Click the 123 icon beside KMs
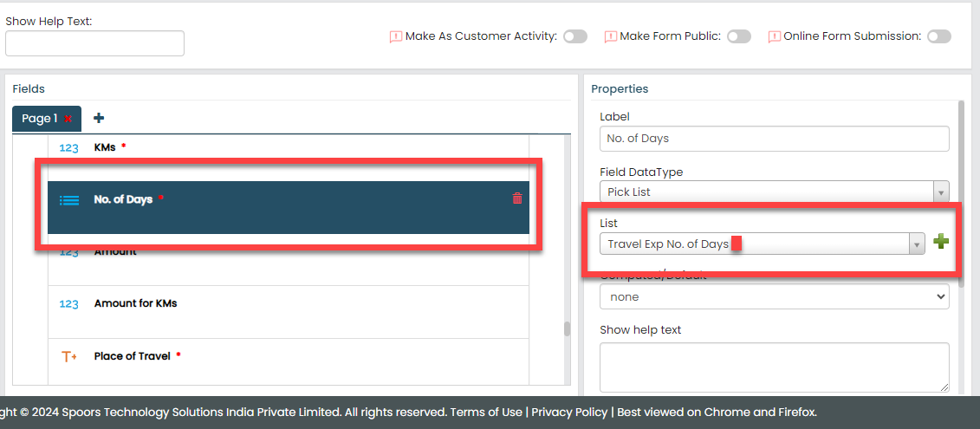This screenshot has height=429, width=980. [68, 147]
